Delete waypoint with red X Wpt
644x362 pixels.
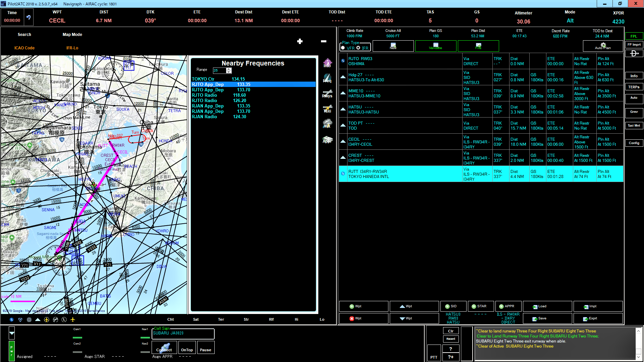[x=364, y=318]
